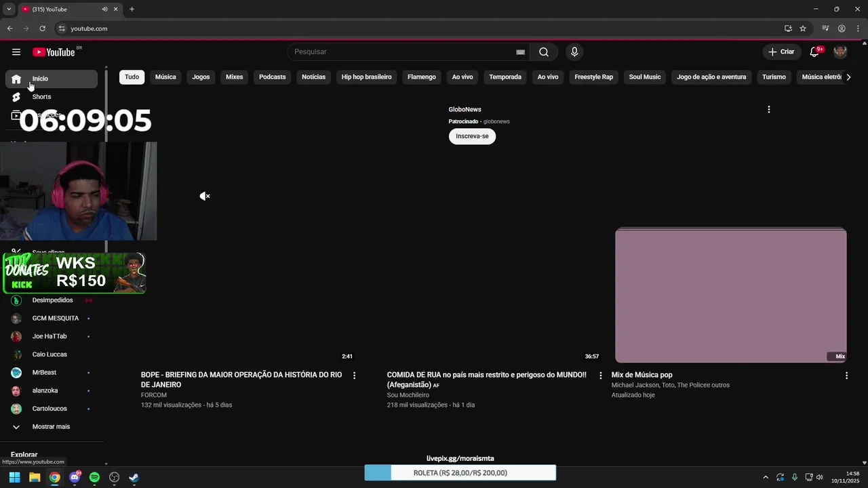
Task: Open a new browser tab
Action: coord(132,9)
